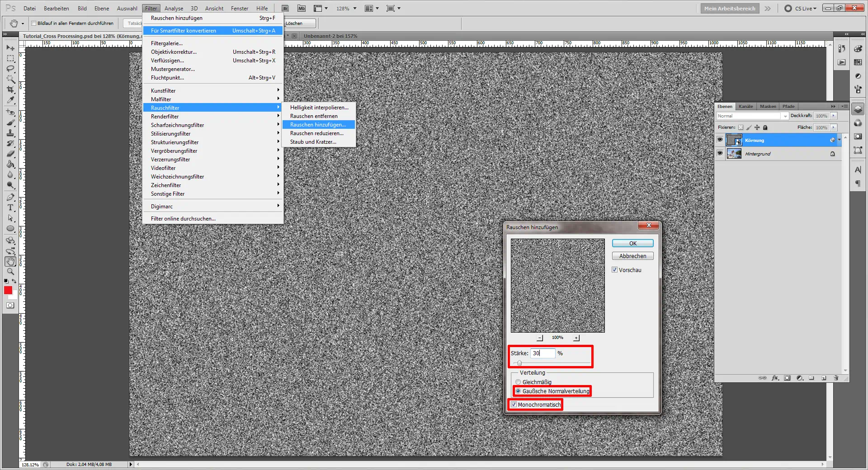Image resolution: width=868 pixels, height=470 pixels.
Task: Click Abbrechen to cancel the dialog
Action: [632, 256]
